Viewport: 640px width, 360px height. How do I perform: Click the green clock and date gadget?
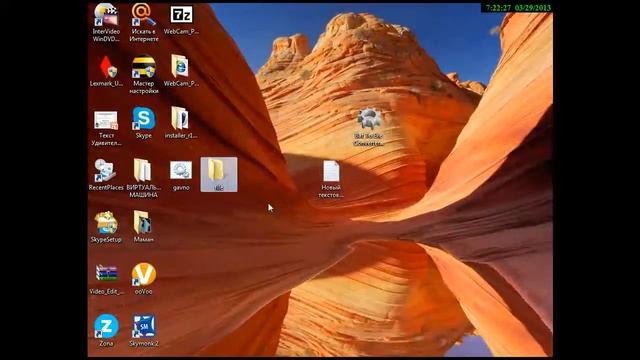point(518,8)
